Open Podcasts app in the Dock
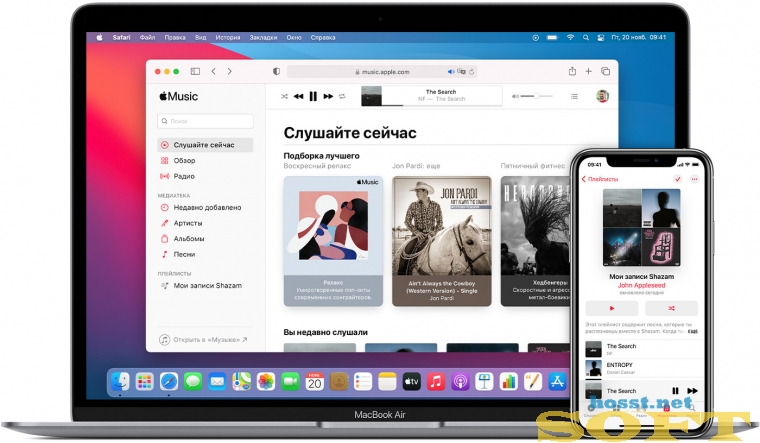This screenshot has height=443, width=760. click(460, 382)
